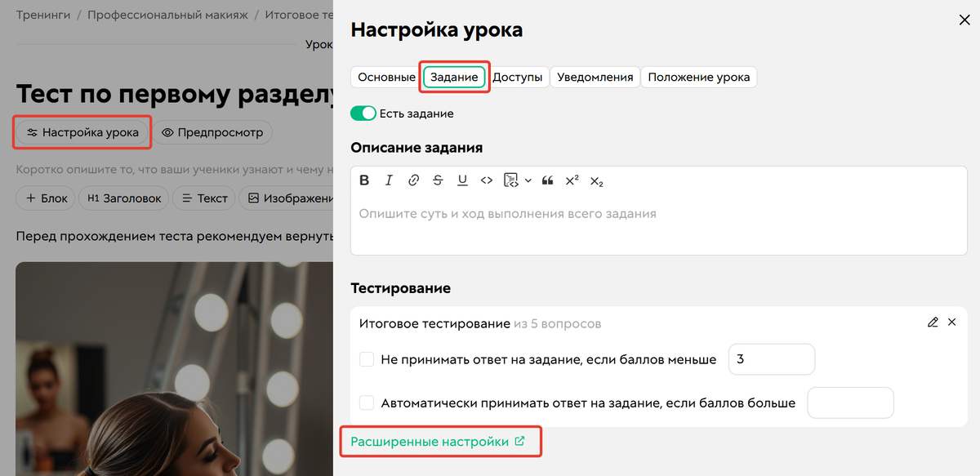Apply strikethrough formatting
The image size is (980, 476).
(x=438, y=180)
